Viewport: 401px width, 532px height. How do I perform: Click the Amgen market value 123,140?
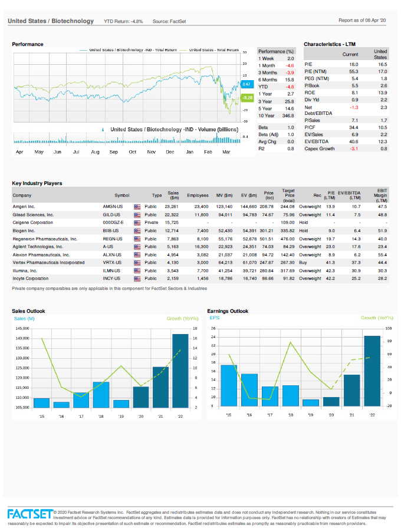224,207
